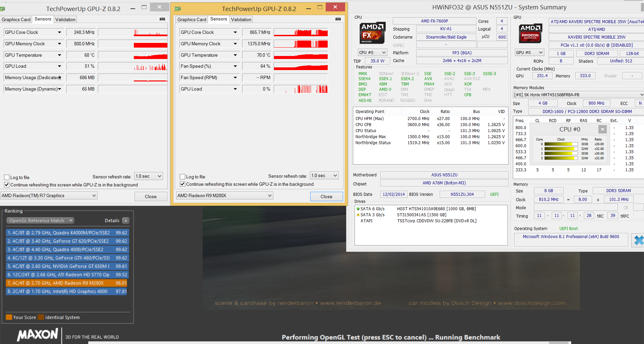This screenshot has width=644, height=344.
Task: Click the Close button in the R7 GPU-Z window
Action: pos(151,196)
